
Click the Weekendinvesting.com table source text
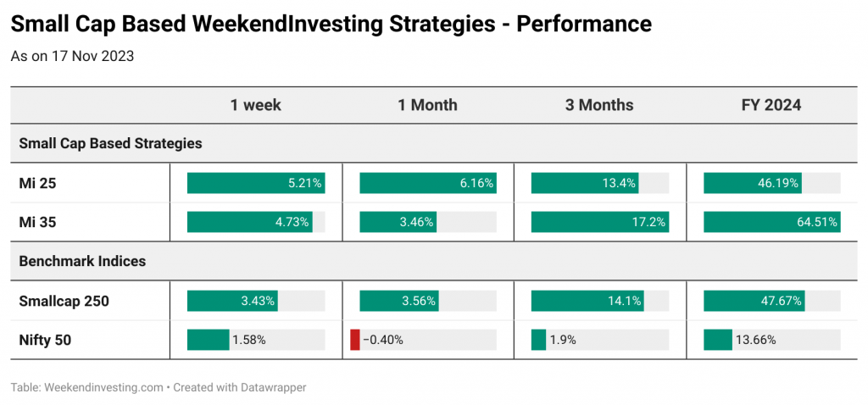coord(87,388)
